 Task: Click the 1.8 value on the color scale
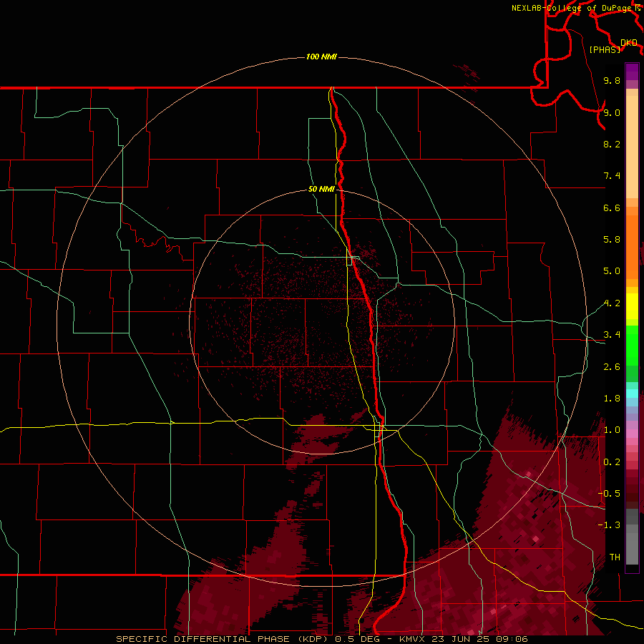[612, 399]
